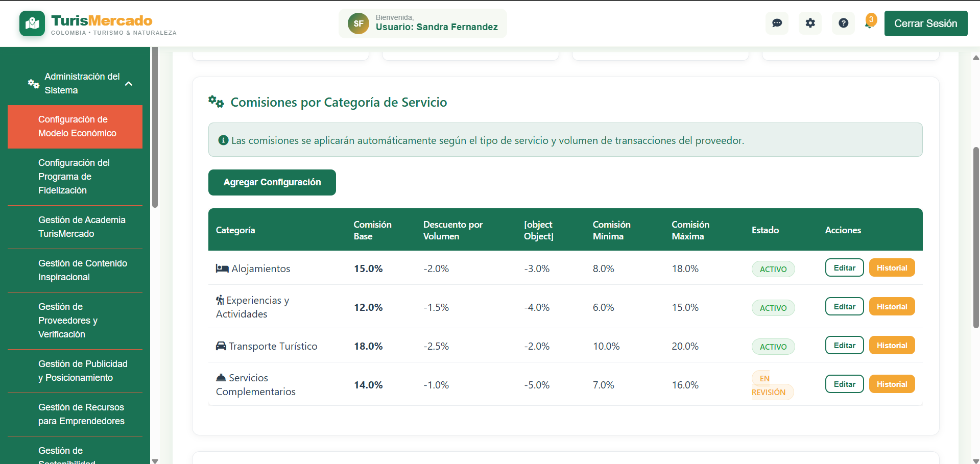Click the sidebar scroll-down arrow

[x=155, y=460]
